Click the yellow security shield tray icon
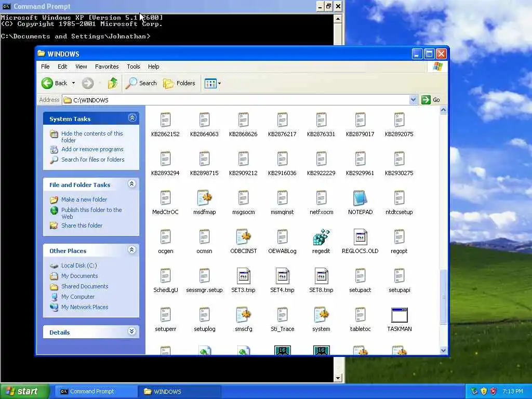 click(x=484, y=391)
